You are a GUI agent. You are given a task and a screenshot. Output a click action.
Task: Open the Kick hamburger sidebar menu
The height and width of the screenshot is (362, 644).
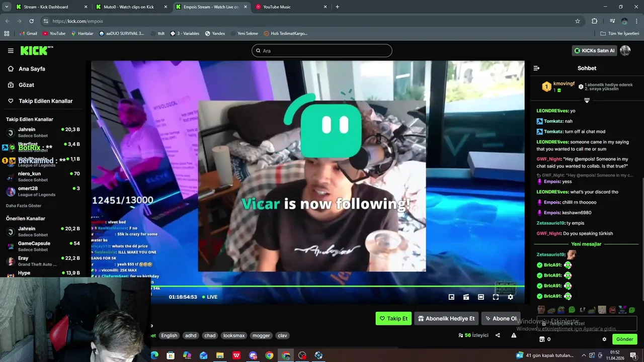pos(11,51)
